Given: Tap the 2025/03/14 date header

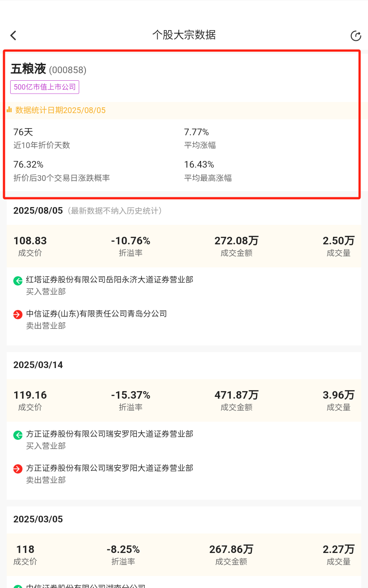Looking at the screenshot, I should (38, 365).
